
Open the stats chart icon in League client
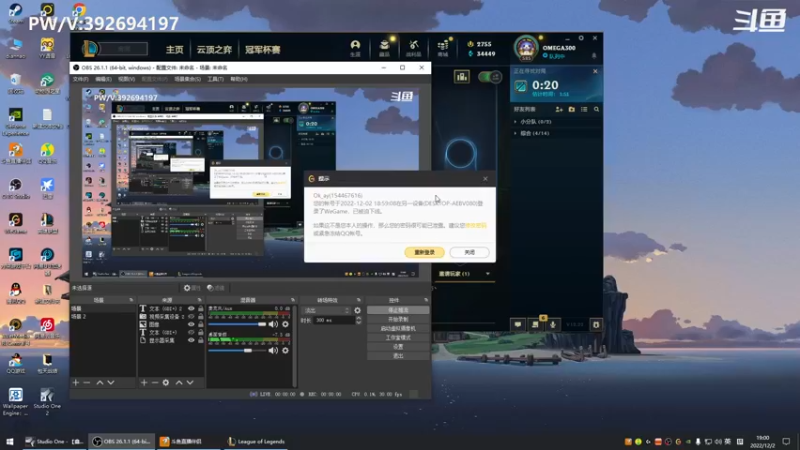coord(462,77)
